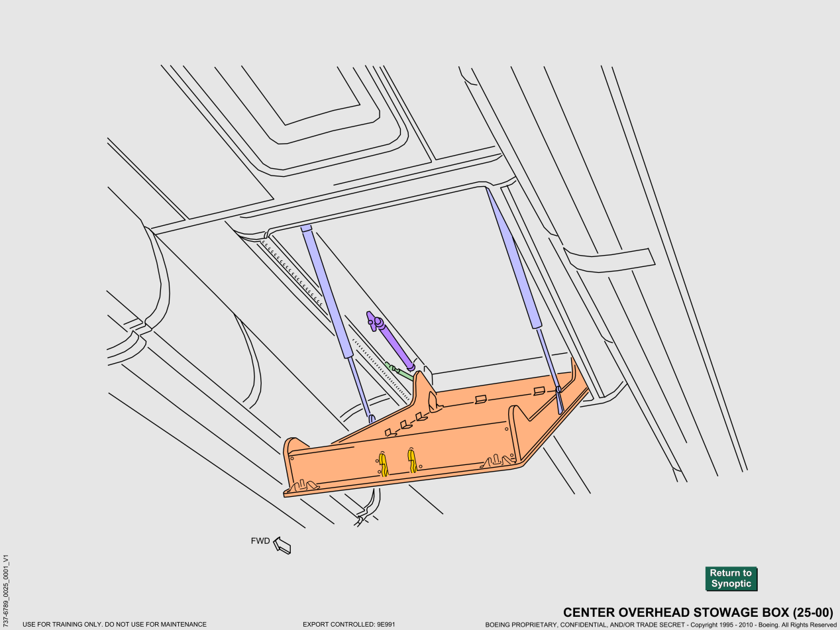
Task: Click the mounting clips at door's lower-left corner
Action: (x=303, y=487)
